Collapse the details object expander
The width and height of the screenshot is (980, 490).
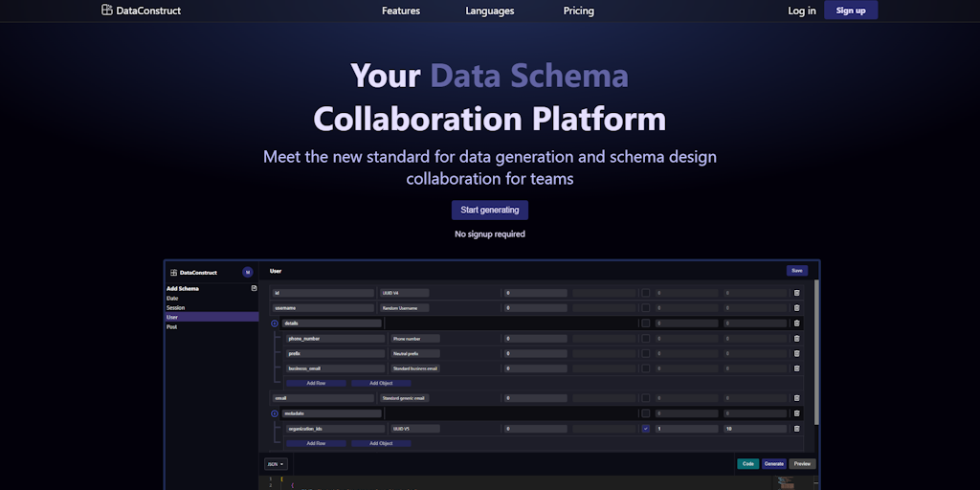275,323
